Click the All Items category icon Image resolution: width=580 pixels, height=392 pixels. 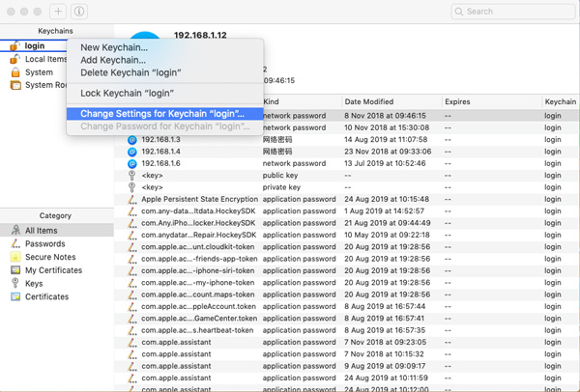15,230
